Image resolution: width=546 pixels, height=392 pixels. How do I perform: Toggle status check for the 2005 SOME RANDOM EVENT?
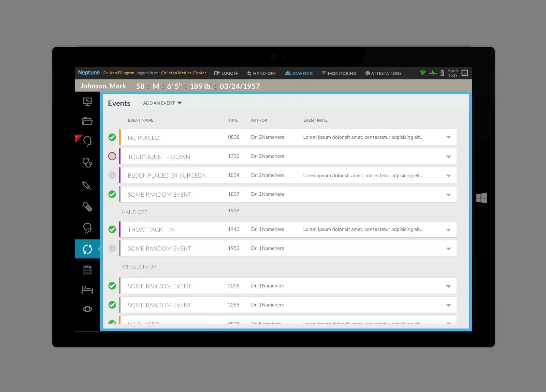click(x=112, y=286)
